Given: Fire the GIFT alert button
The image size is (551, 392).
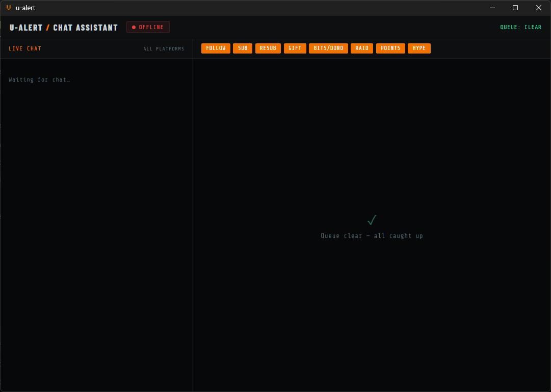Looking at the screenshot, I should (x=295, y=48).
